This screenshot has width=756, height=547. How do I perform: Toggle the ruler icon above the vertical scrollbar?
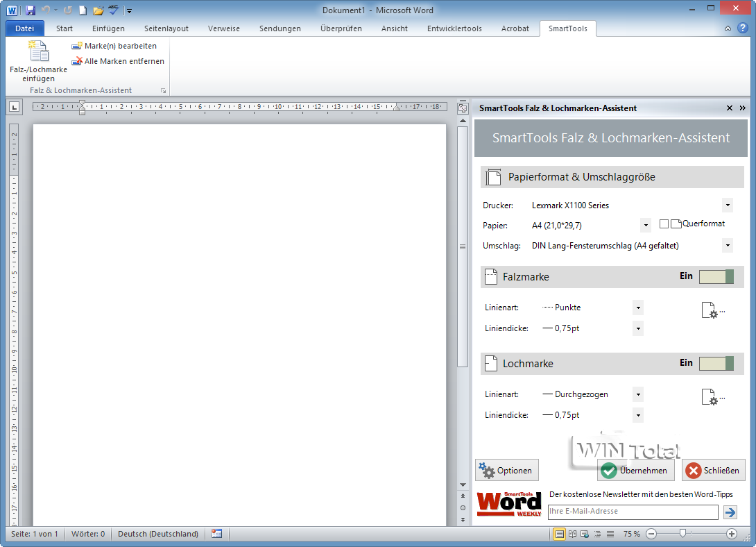pos(463,108)
